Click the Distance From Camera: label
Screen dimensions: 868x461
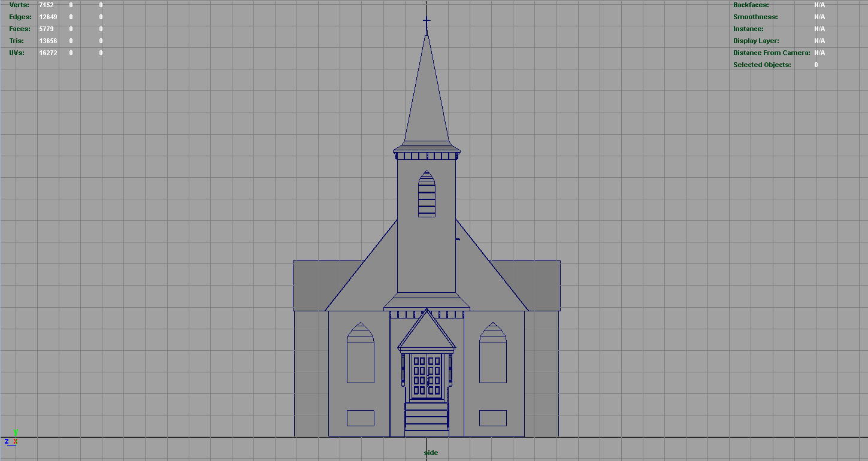(772, 53)
